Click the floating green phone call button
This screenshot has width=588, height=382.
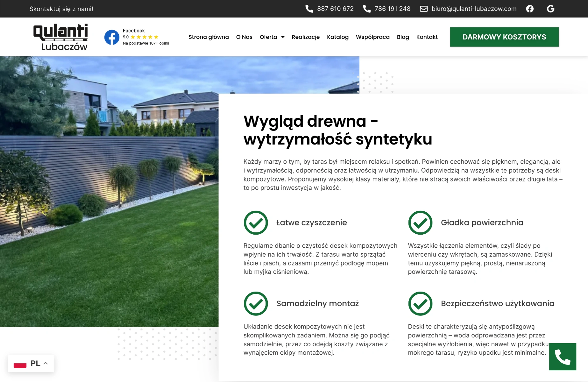(x=563, y=357)
